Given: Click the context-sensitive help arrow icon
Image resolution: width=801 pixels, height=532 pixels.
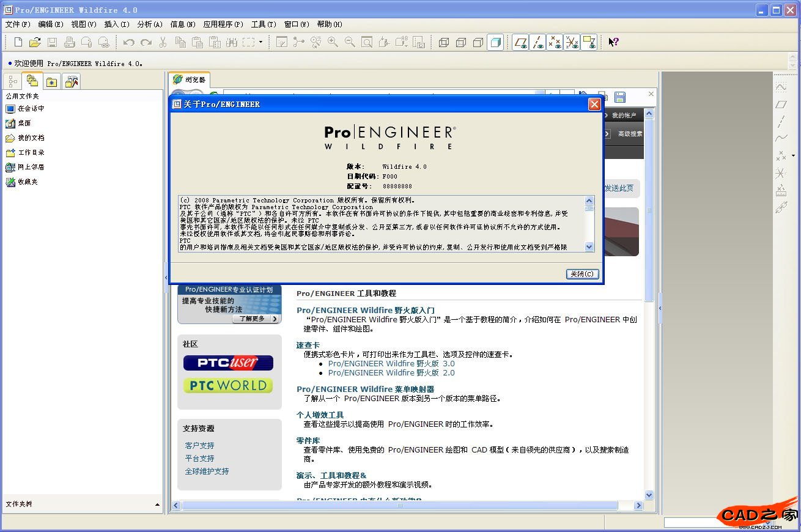Looking at the screenshot, I should (x=613, y=42).
